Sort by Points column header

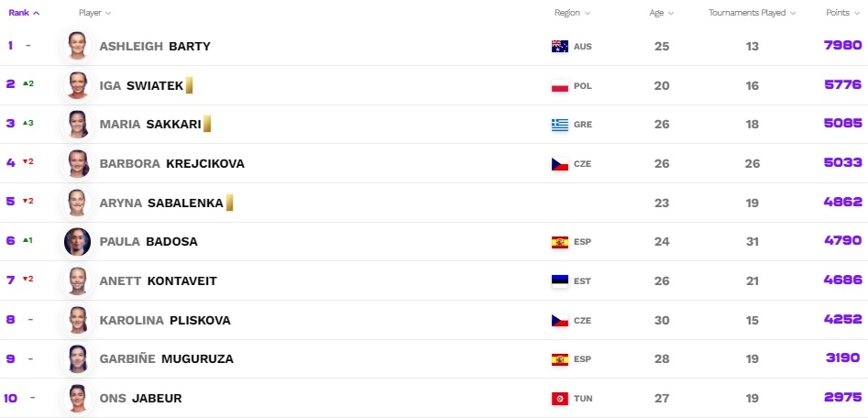(841, 13)
